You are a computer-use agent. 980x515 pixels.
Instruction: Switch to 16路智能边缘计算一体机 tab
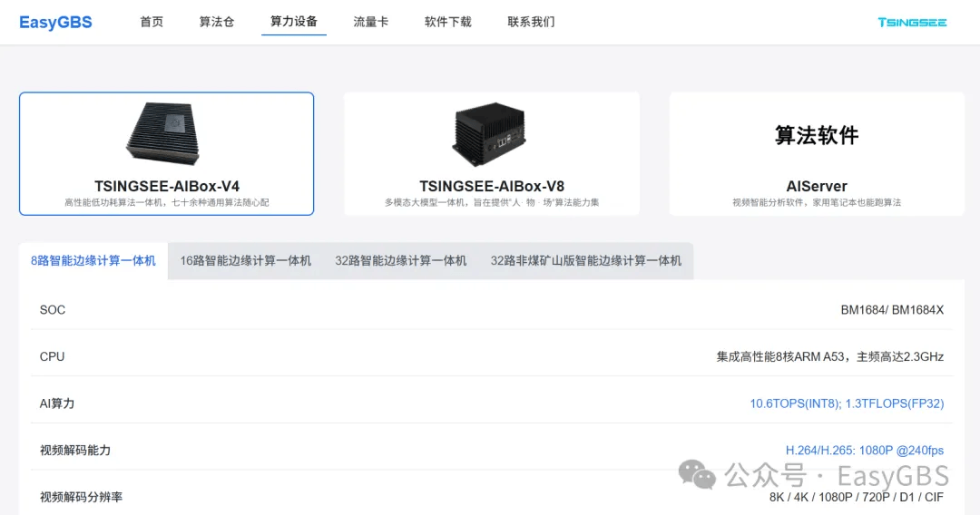[x=246, y=261]
